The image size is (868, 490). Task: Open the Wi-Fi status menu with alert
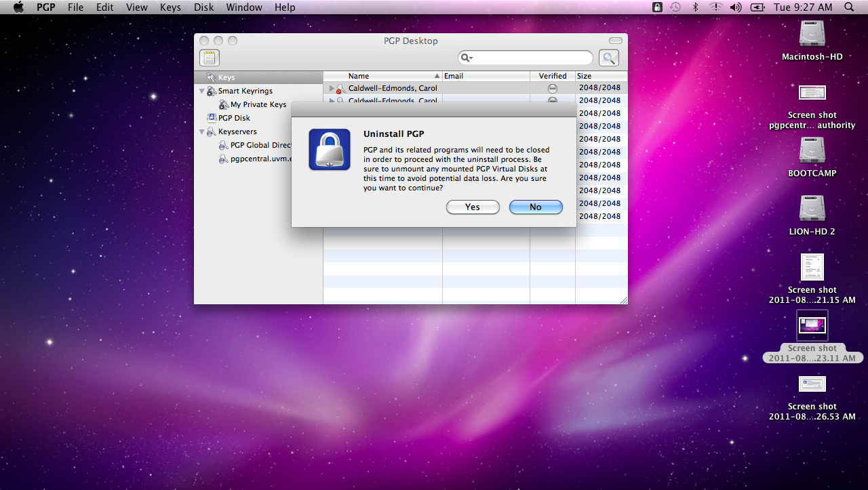[715, 7]
